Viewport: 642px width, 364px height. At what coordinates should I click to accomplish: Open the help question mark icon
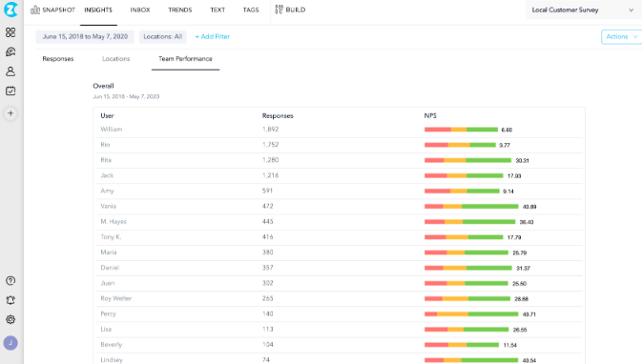click(10, 280)
